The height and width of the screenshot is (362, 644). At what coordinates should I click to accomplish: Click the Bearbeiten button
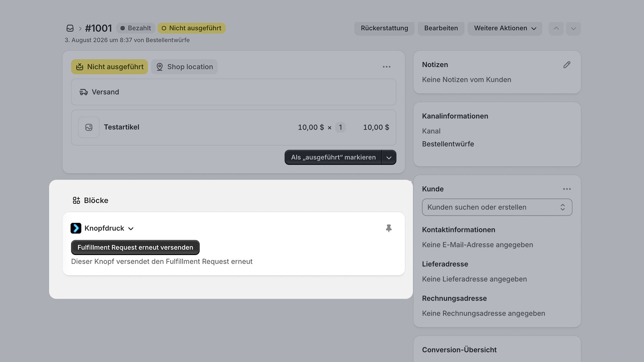click(x=441, y=28)
